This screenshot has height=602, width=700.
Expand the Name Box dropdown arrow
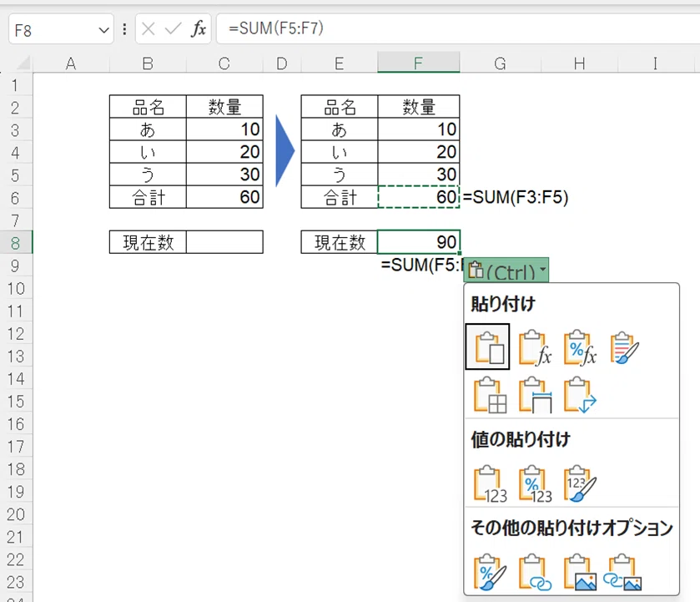coord(103,30)
